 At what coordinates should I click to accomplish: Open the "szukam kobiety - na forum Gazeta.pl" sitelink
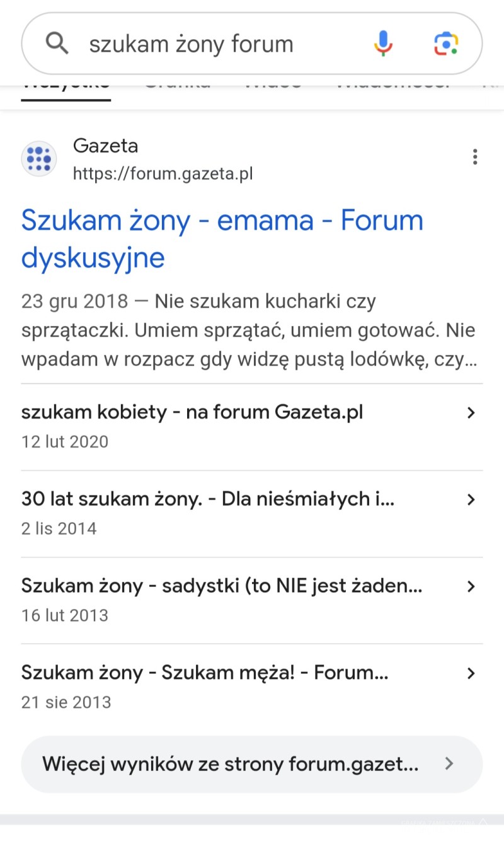(192, 412)
